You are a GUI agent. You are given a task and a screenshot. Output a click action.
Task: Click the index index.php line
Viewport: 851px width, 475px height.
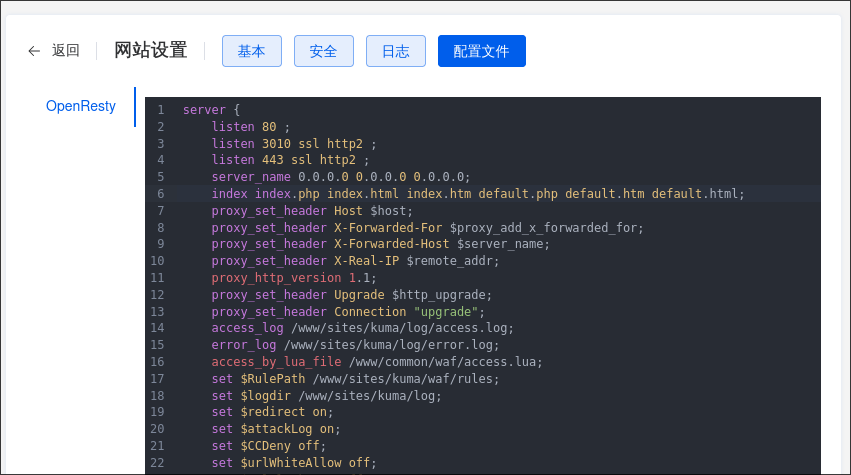point(478,193)
